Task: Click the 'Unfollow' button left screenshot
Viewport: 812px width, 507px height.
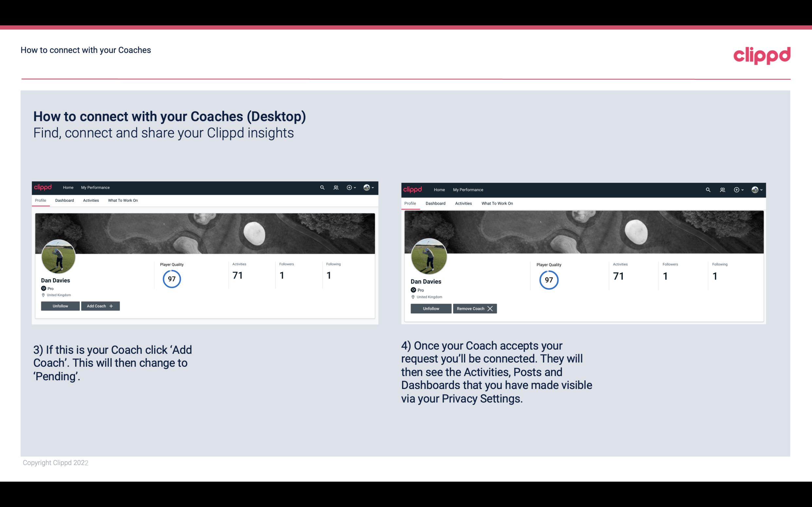Action: coord(61,306)
